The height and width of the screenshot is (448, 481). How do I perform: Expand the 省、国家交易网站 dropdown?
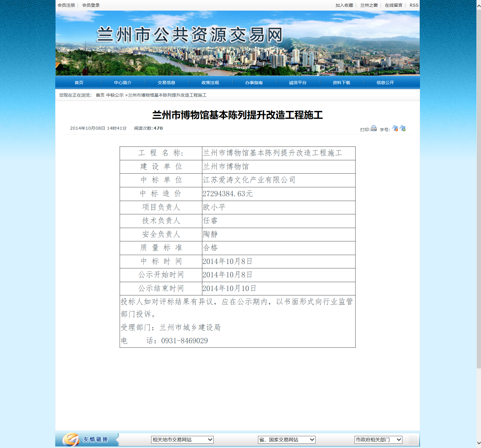(x=286, y=439)
